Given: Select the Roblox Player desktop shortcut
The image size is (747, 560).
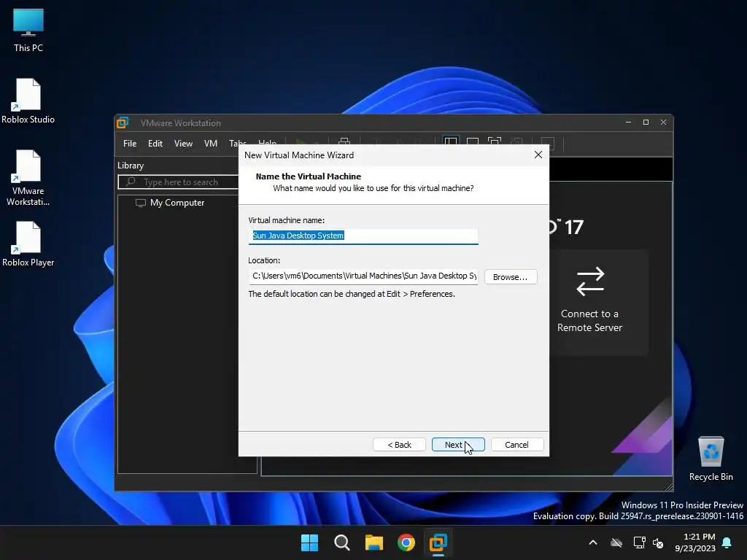Looking at the screenshot, I should 28,244.
